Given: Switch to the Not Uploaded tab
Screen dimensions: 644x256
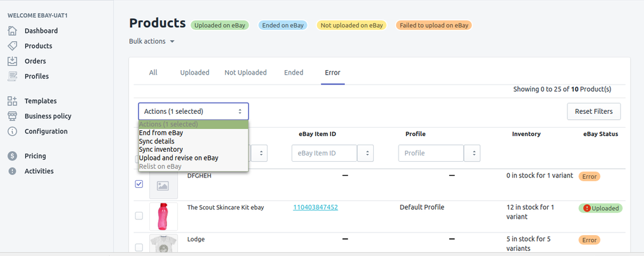Looking at the screenshot, I should click(245, 73).
